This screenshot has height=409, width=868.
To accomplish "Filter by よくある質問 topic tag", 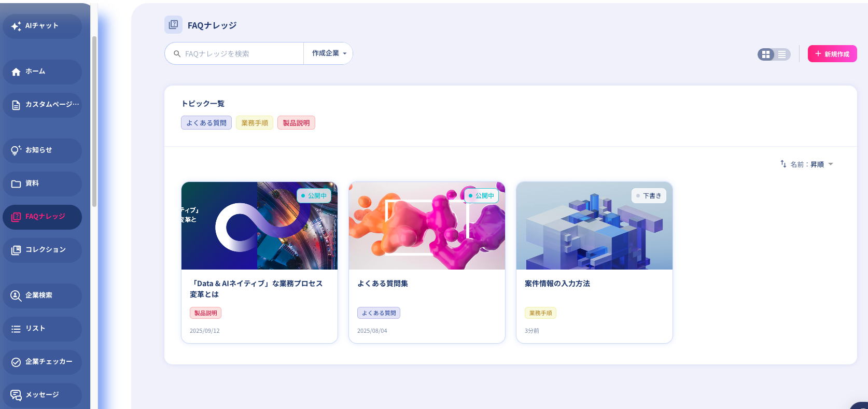I will click(x=206, y=123).
